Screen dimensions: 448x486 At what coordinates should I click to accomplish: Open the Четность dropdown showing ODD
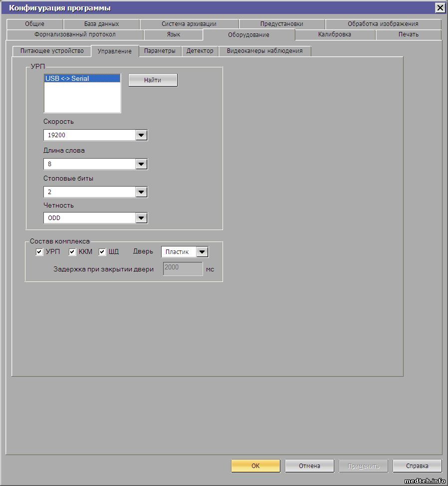point(141,218)
